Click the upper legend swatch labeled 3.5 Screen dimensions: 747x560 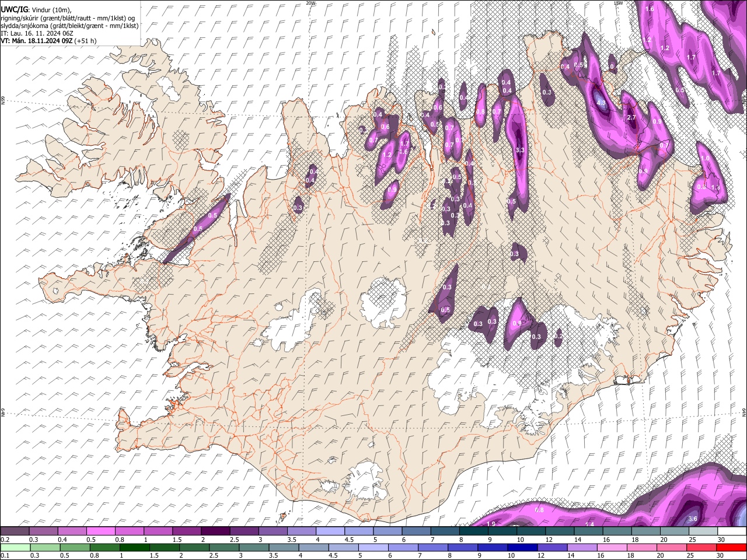pyautogui.click(x=301, y=531)
